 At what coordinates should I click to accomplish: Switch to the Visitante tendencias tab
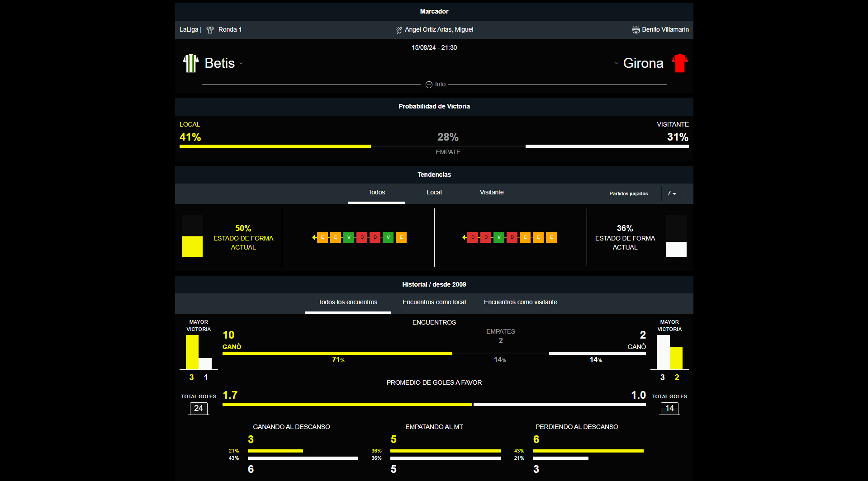(492, 193)
